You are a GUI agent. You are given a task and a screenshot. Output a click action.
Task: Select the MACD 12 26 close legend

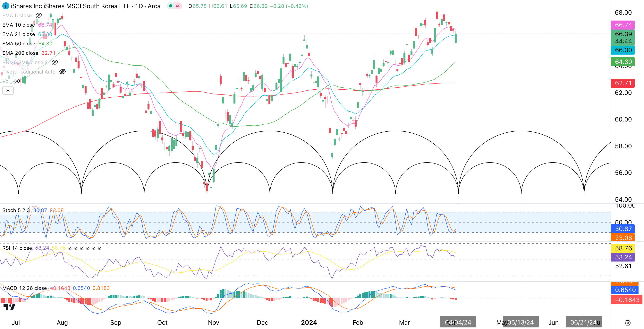click(x=24, y=288)
